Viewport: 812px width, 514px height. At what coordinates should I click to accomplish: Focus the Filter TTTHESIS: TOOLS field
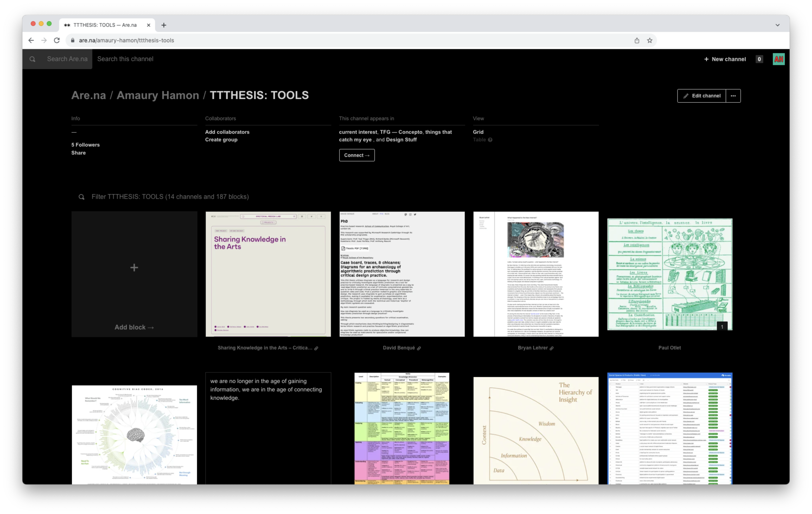click(170, 197)
